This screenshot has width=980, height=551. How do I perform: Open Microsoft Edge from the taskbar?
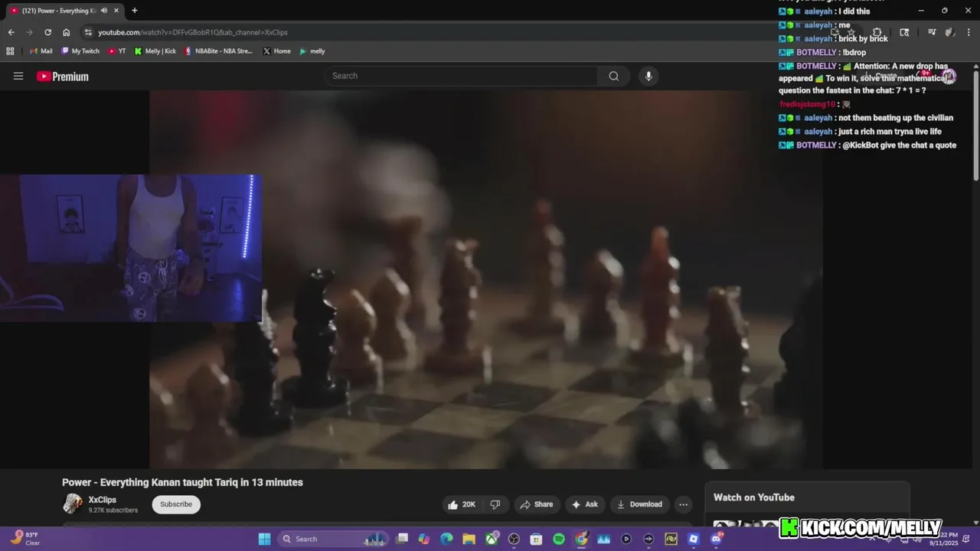(x=446, y=539)
